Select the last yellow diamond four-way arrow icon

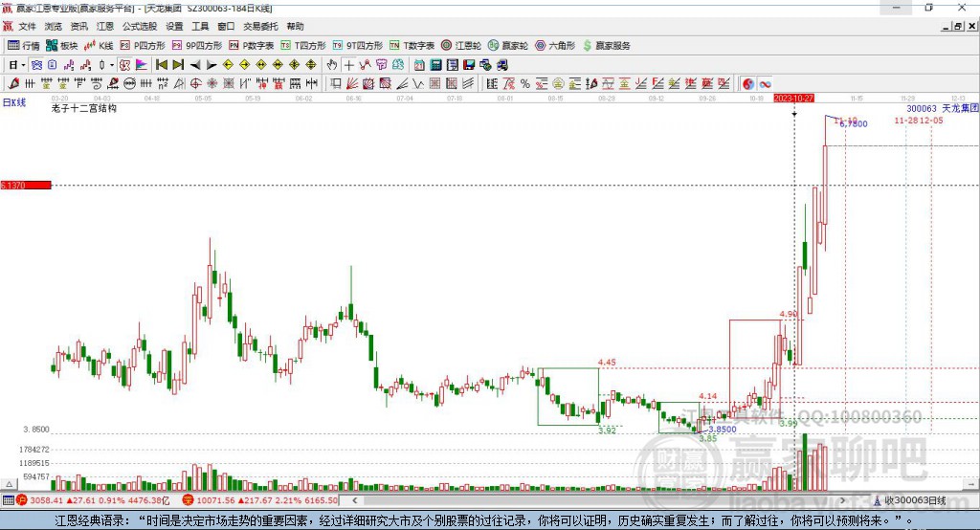pos(311,65)
